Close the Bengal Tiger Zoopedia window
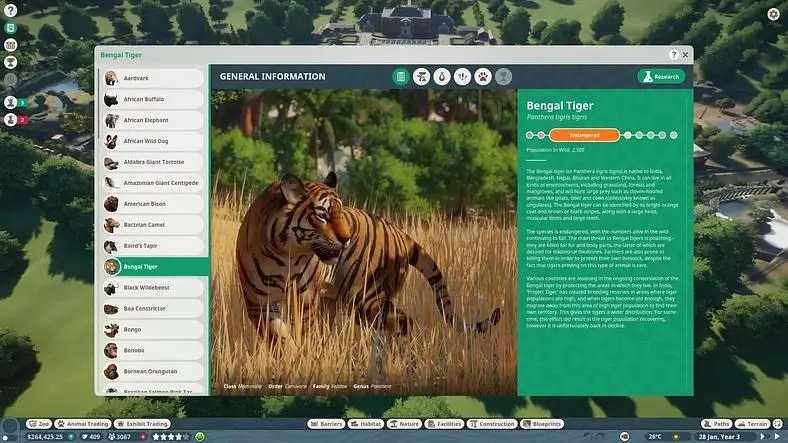This screenshot has height=443, width=788. tap(685, 55)
